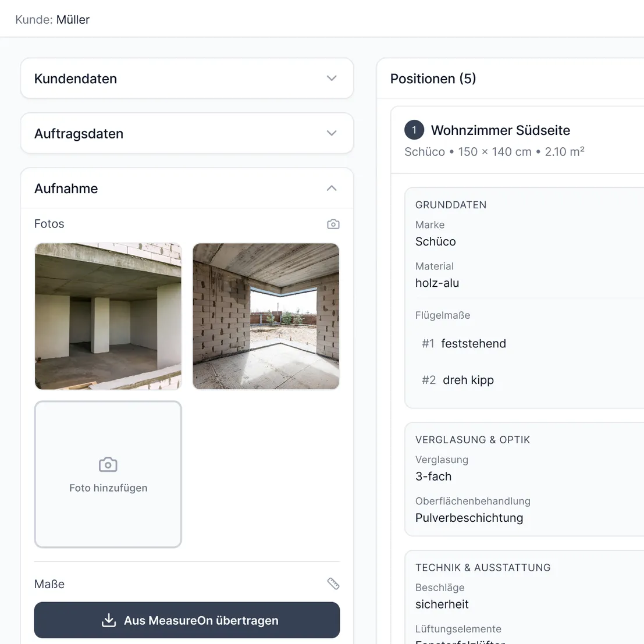Open the photo showing the corner window opening
Screen dimensions: 644x644
click(x=266, y=316)
